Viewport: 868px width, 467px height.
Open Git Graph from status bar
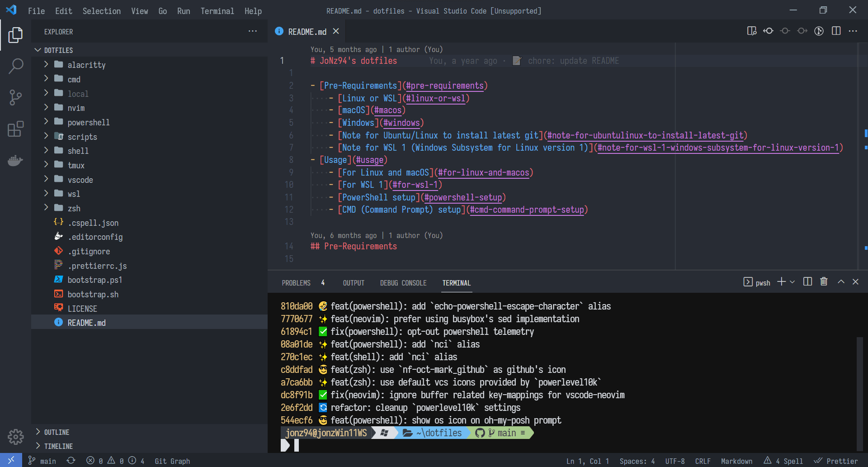[172, 461]
